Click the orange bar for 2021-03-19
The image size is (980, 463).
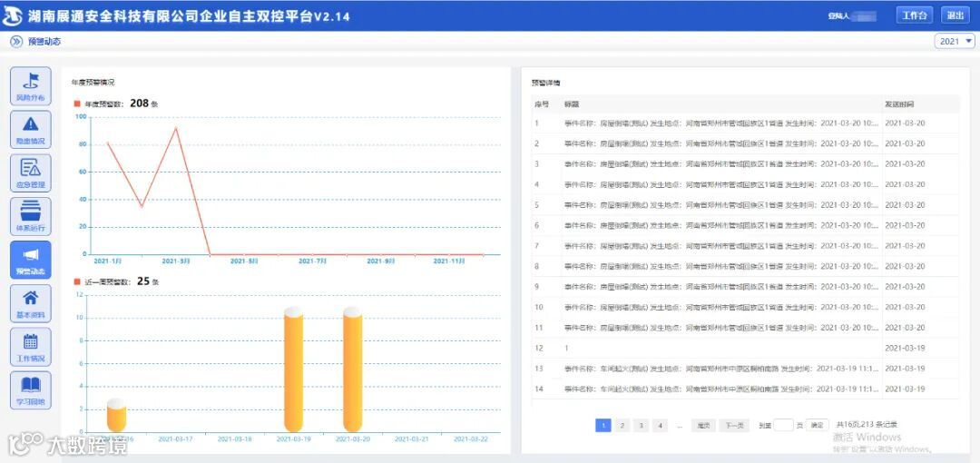(294, 369)
